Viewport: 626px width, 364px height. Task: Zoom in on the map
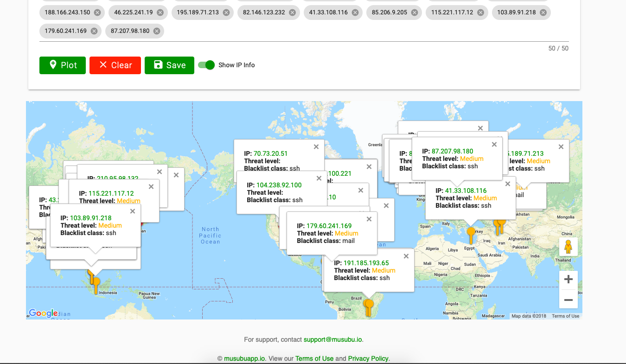point(569,279)
